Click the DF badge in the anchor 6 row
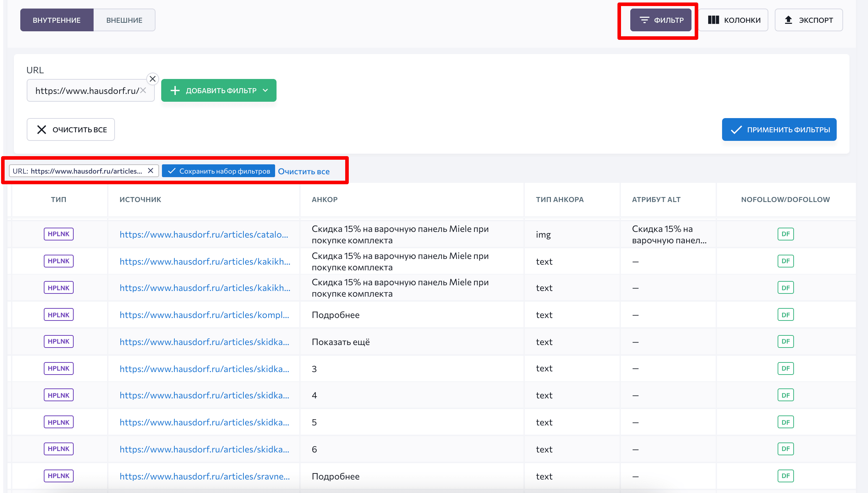Screen dimensions: 868x493 [x=786, y=449]
